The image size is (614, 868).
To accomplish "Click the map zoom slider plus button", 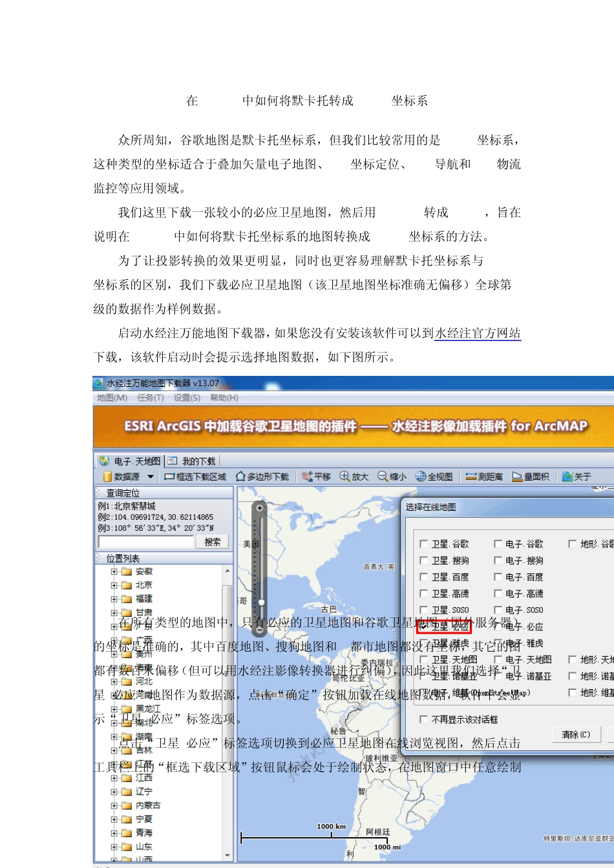I will 260,508.
